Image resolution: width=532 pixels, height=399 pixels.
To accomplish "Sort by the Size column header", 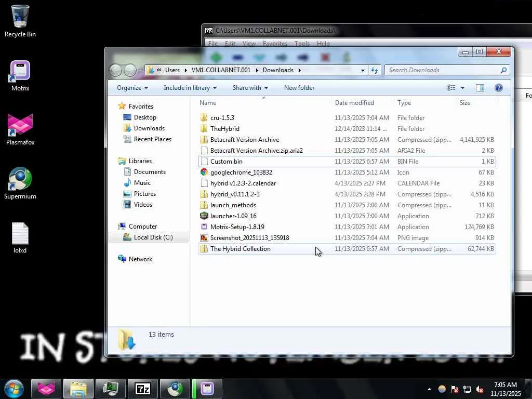I will point(477,103).
